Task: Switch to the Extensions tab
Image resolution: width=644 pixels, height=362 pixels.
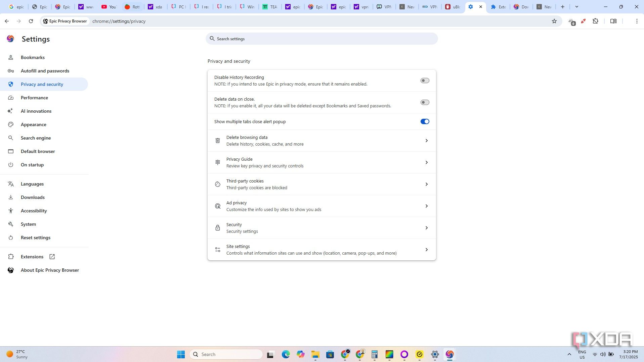Action: click(x=499, y=7)
